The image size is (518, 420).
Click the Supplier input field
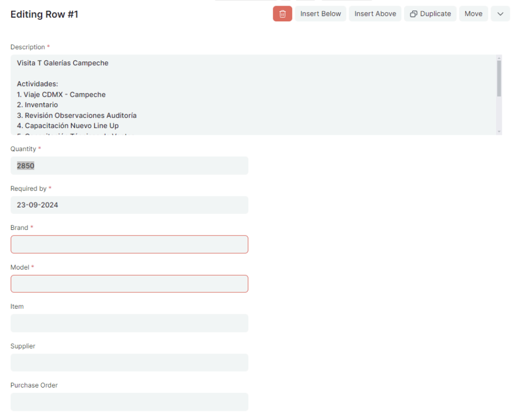(129, 363)
